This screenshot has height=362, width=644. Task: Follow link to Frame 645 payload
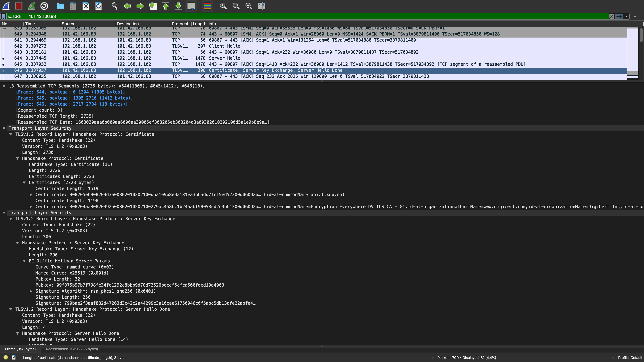74,98
